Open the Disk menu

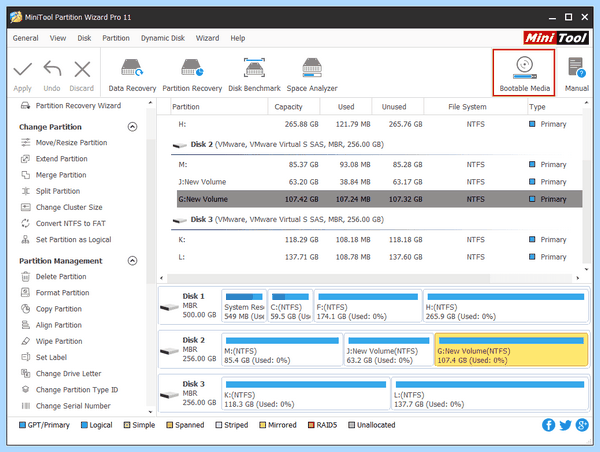[x=84, y=38]
